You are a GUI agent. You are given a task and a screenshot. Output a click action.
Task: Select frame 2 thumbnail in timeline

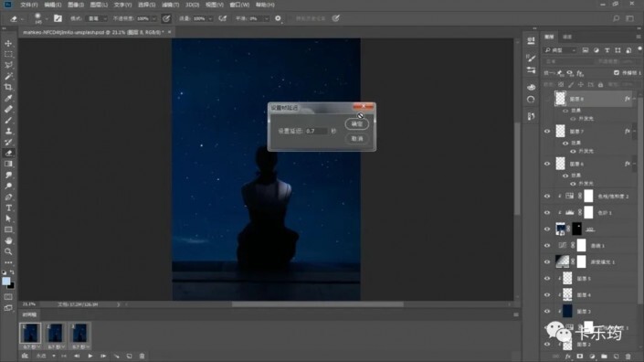[55, 333]
